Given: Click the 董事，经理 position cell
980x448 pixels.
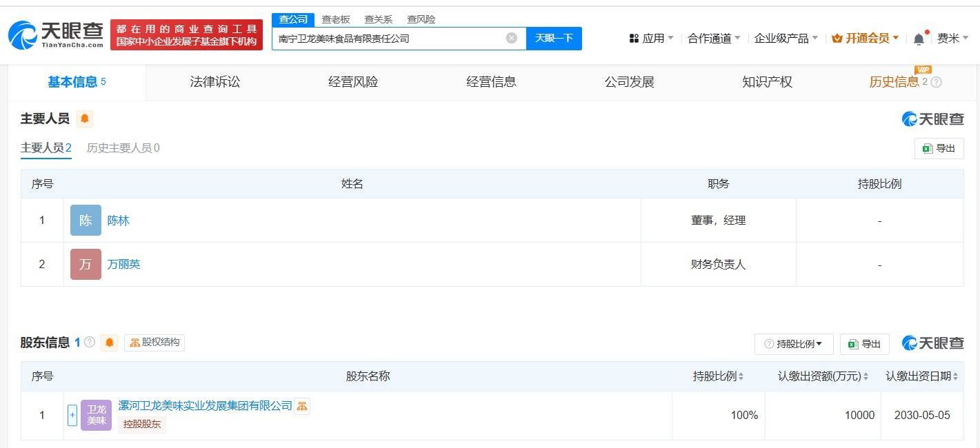Looking at the screenshot, I should 719,221.
